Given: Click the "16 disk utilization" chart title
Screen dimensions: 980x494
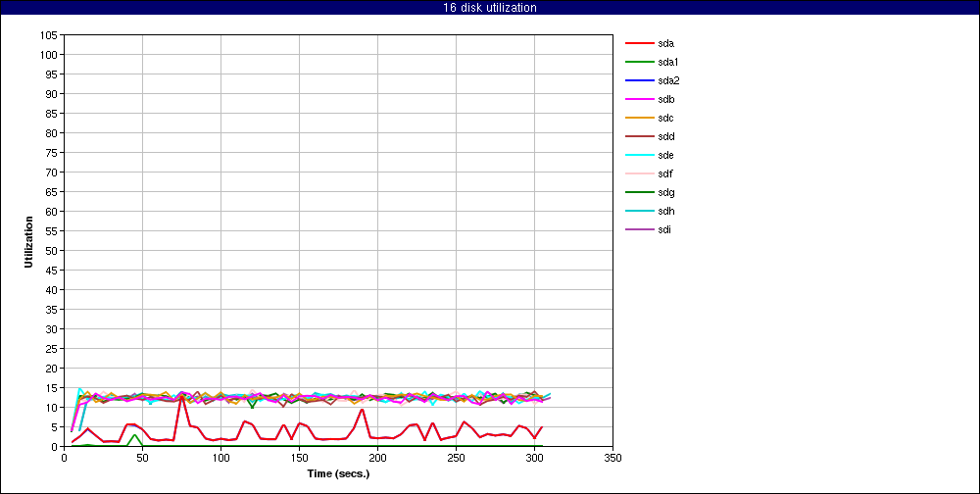Looking at the screenshot, I should point(489,8).
